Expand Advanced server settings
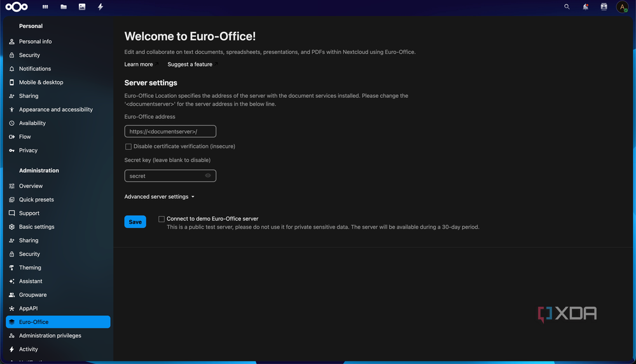 coord(160,196)
